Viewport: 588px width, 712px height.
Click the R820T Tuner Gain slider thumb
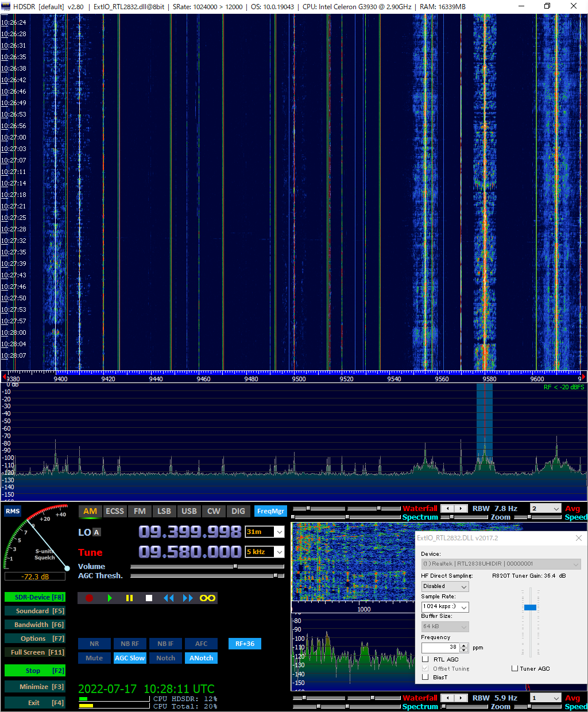coord(530,607)
